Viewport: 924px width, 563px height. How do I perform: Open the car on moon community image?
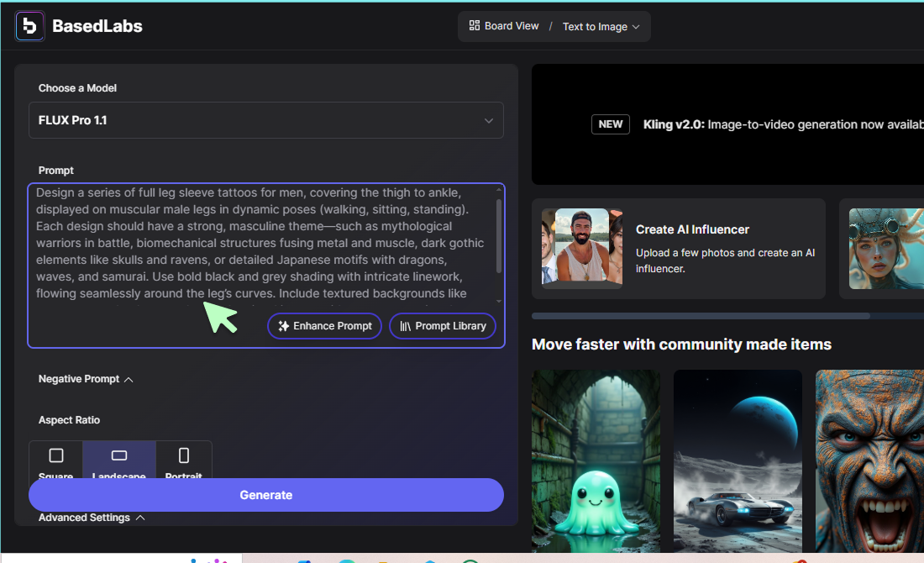click(x=738, y=461)
